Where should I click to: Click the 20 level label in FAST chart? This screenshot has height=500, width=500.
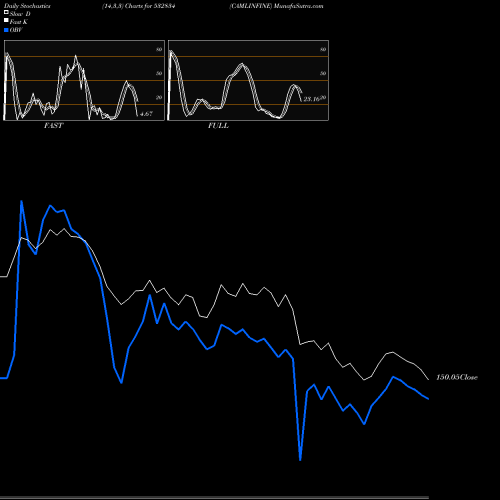click(159, 98)
